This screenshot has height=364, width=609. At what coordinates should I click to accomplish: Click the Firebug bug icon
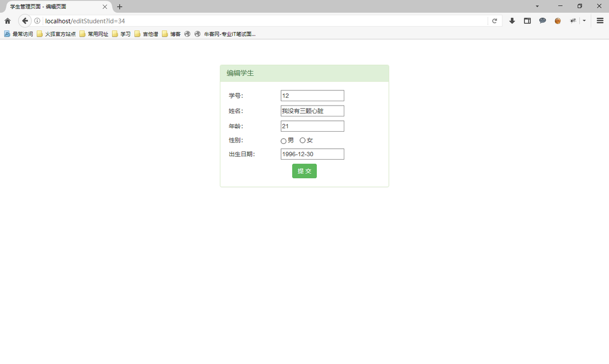coord(573,21)
